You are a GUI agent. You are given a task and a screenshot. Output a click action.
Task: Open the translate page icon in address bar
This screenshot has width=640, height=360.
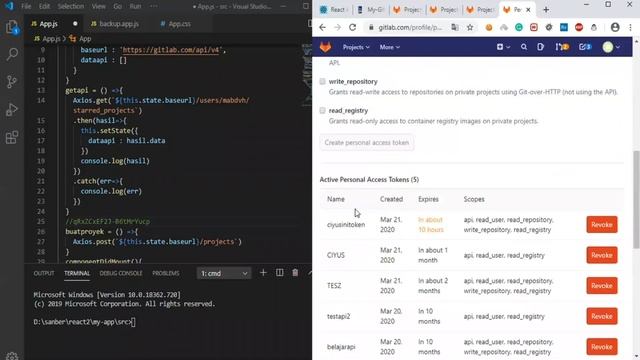point(455,27)
